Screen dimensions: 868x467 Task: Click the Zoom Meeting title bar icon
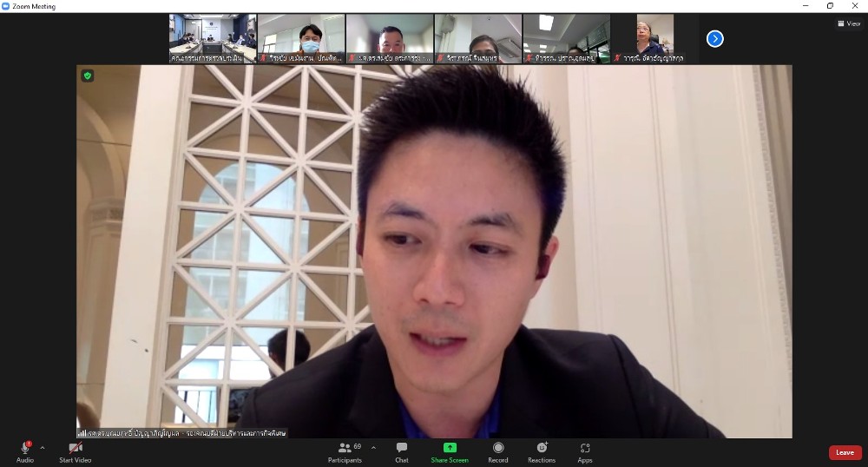click(6, 6)
